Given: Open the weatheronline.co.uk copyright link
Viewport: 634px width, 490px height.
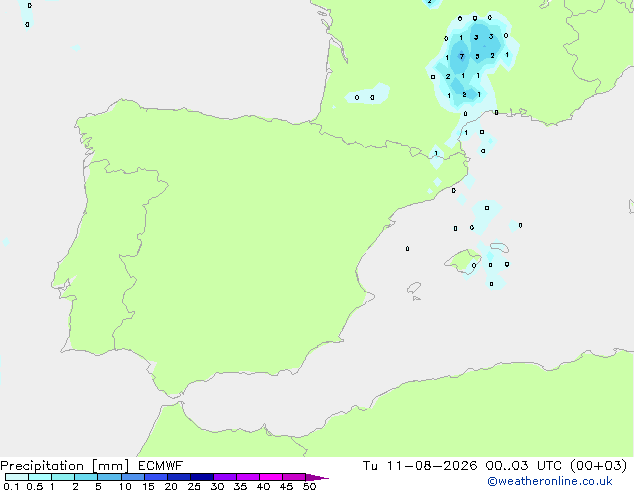Looking at the screenshot, I should click(550, 481).
